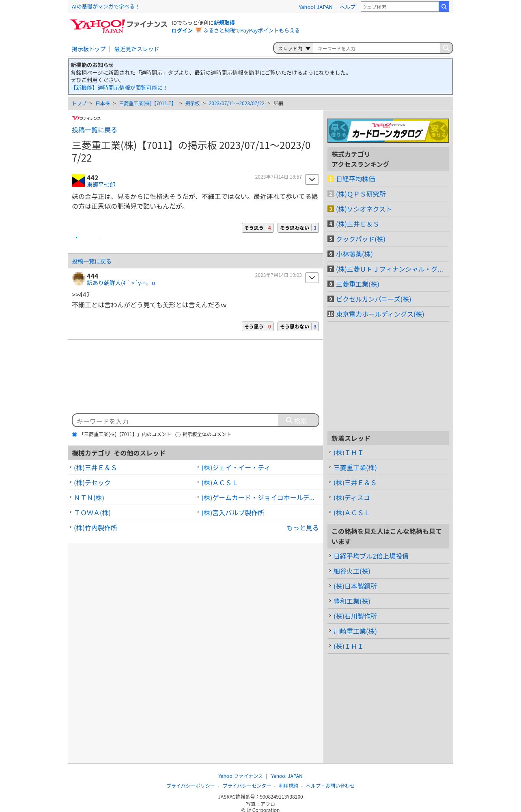Open ＮＴＮ(株) thread
521x812 pixels.
89,498
